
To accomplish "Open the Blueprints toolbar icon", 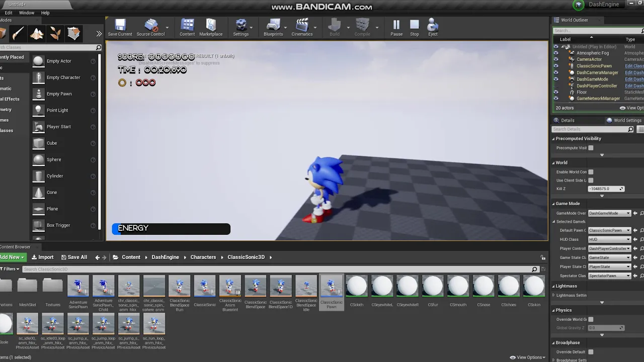I will coord(273,28).
